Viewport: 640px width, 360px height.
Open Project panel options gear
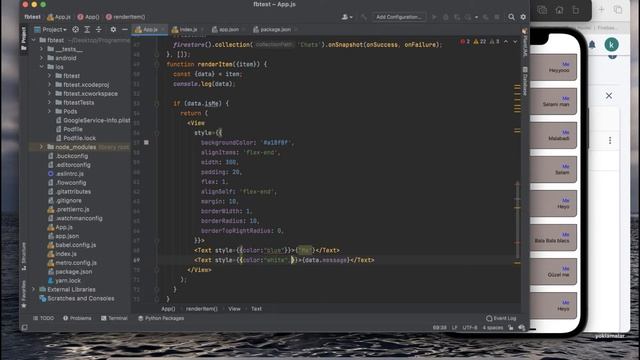113,29
